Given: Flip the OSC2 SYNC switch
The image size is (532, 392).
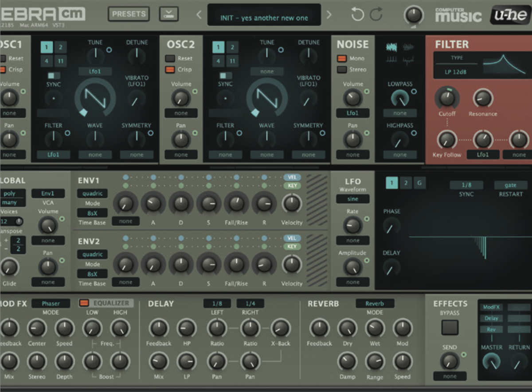Looking at the screenshot, I should 226,76.
